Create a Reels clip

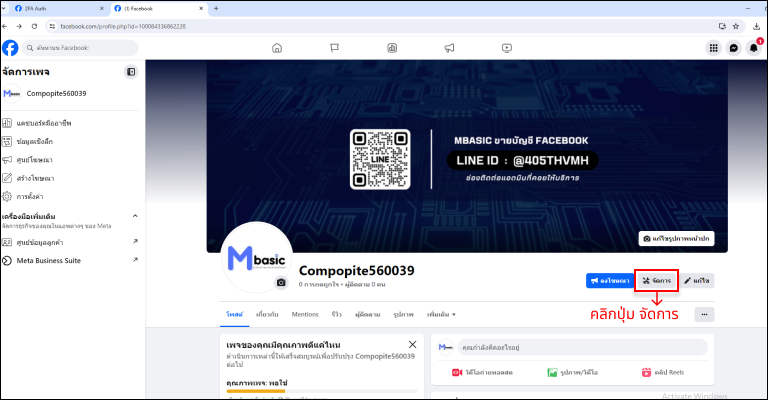(663, 373)
